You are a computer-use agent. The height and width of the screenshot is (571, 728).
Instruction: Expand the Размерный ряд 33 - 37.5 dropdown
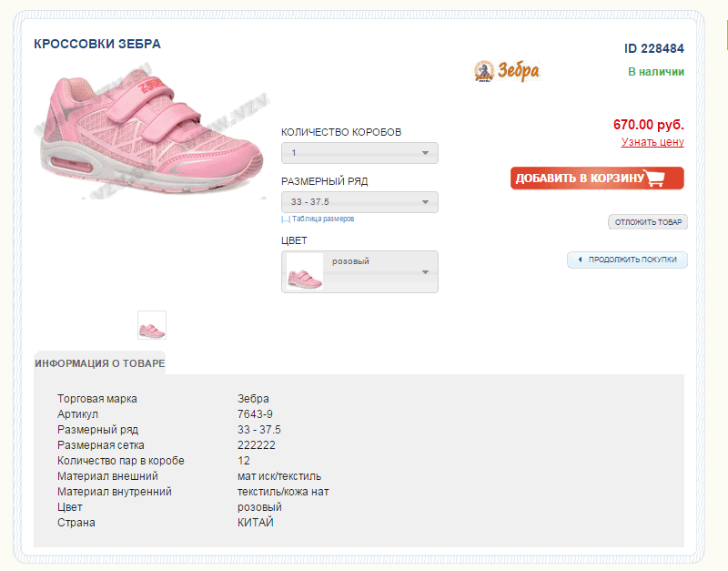359,202
